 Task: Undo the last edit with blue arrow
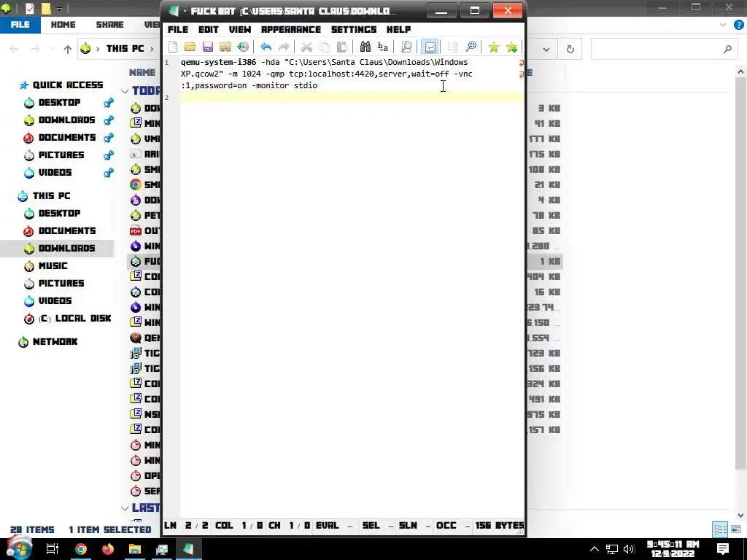(266, 47)
